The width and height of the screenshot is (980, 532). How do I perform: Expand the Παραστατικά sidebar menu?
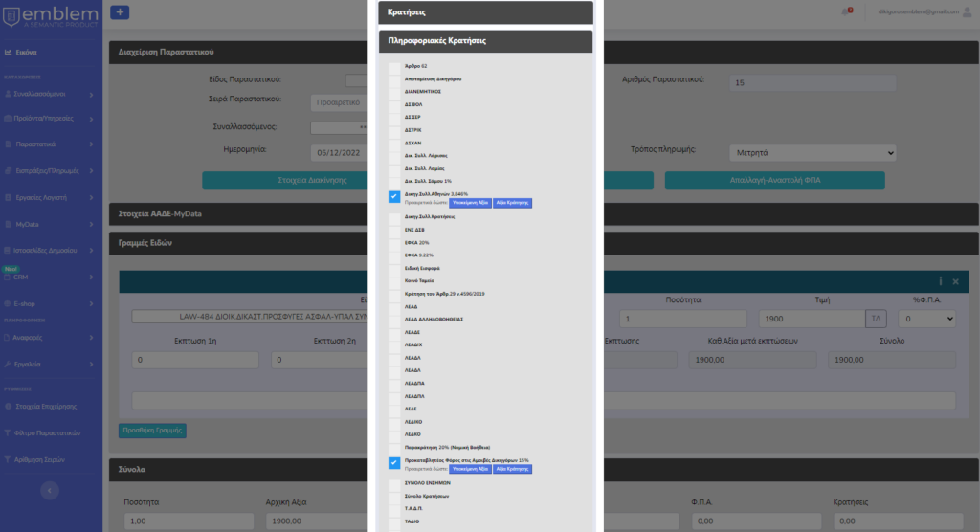tap(50, 144)
